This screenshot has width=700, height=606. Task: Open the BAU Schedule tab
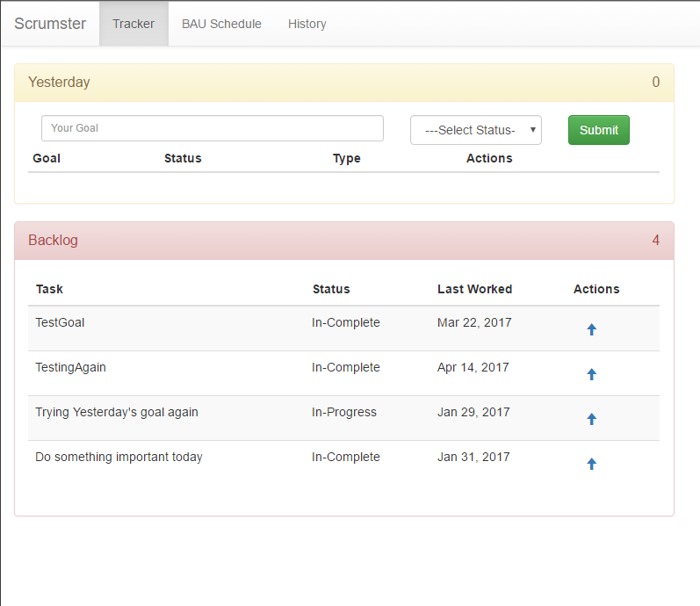tap(221, 24)
